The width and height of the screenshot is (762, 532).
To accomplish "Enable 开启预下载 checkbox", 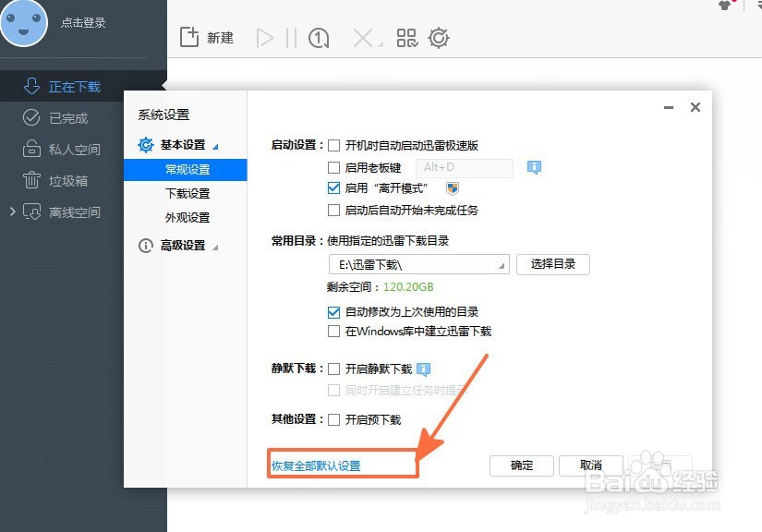I will [333, 419].
